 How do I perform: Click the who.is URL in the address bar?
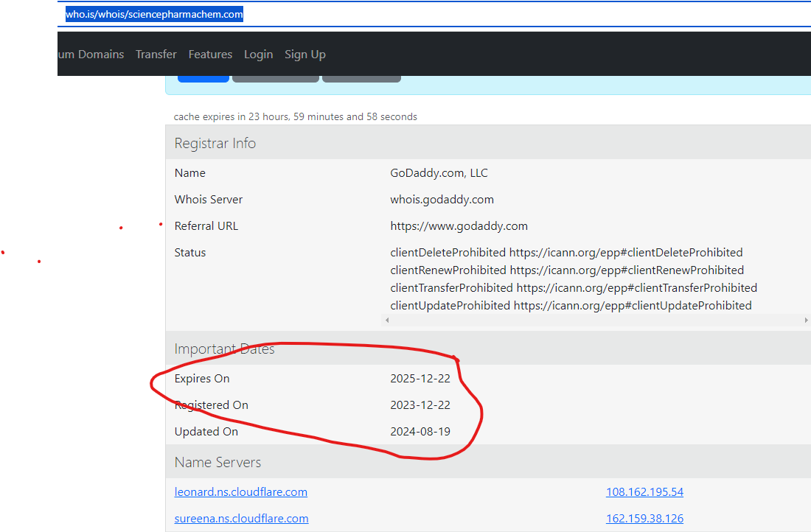(x=154, y=14)
